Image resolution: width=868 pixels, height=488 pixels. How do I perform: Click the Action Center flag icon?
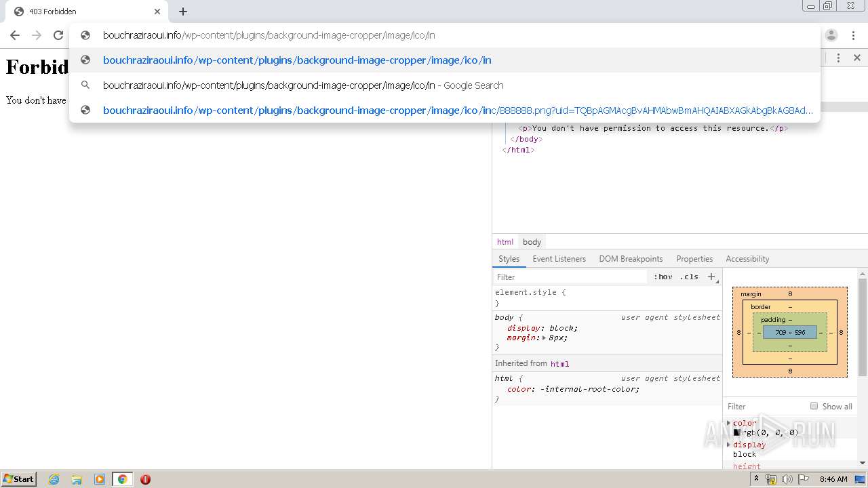click(x=803, y=479)
